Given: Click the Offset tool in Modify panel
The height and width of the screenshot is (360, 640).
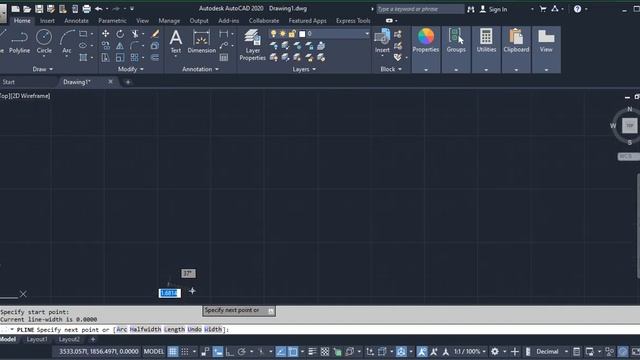Looking at the screenshot, I should pos(155,58).
